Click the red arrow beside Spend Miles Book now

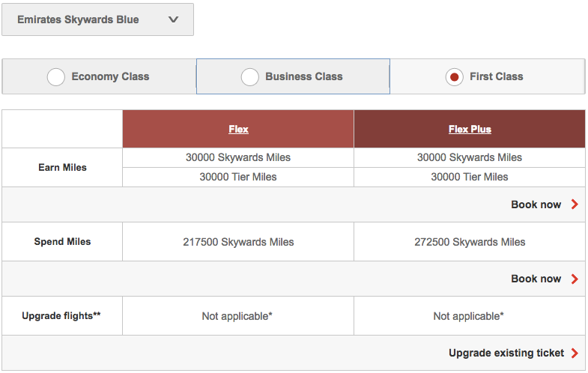(x=575, y=279)
